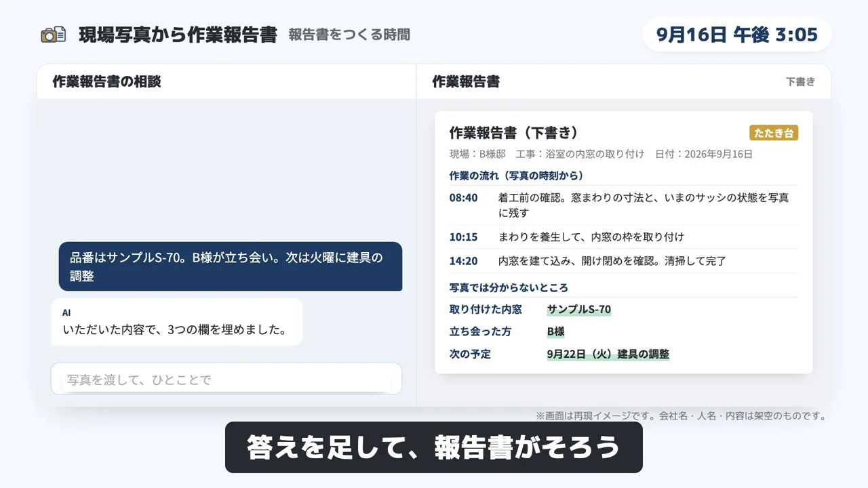Click the 現場：B様邸 site info line

pos(601,154)
